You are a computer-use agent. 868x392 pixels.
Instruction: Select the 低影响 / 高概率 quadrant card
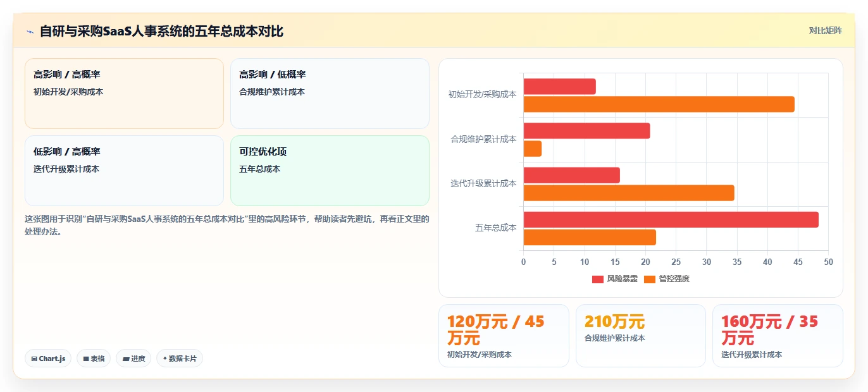click(124, 171)
